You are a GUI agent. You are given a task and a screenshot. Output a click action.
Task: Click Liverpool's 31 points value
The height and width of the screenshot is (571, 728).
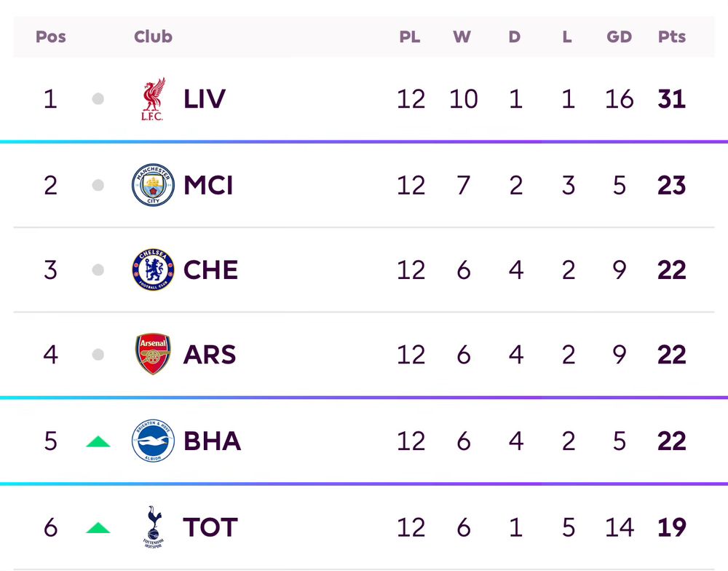[671, 99]
